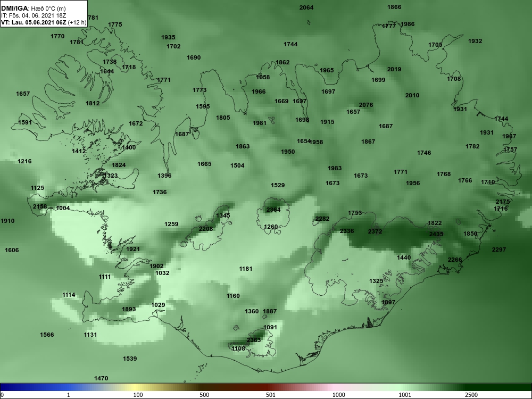Image resolution: width=532 pixels, height=399 pixels.
Task: Pick the value 1950
Action: click(288, 152)
